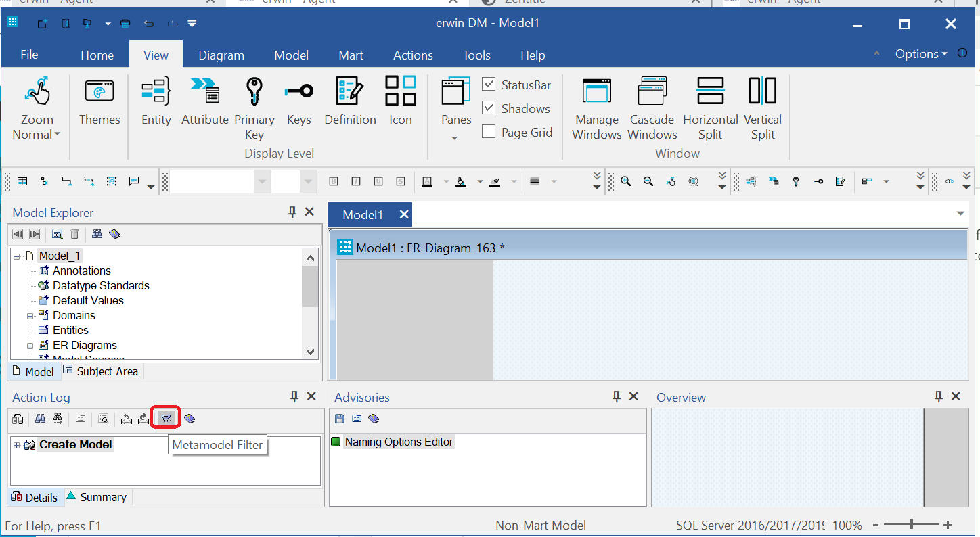Image resolution: width=980 pixels, height=537 pixels.
Task: Switch to the Home ribbon tab
Action: pos(97,55)
